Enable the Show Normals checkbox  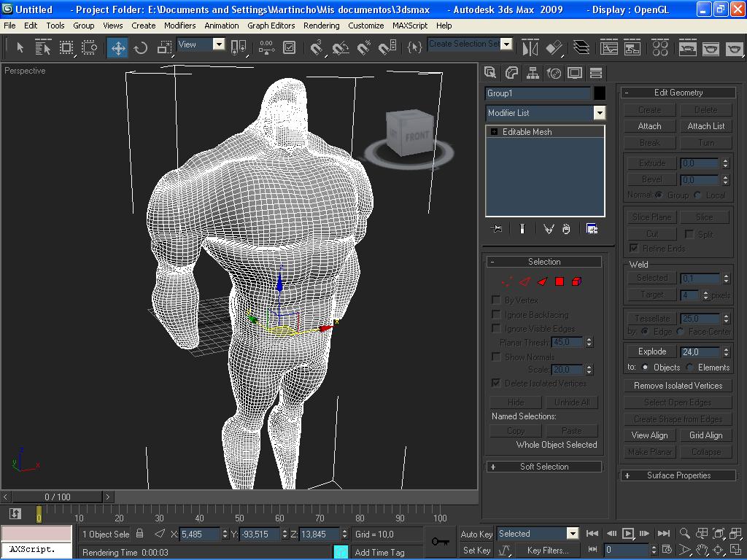[x=496, y=356]
